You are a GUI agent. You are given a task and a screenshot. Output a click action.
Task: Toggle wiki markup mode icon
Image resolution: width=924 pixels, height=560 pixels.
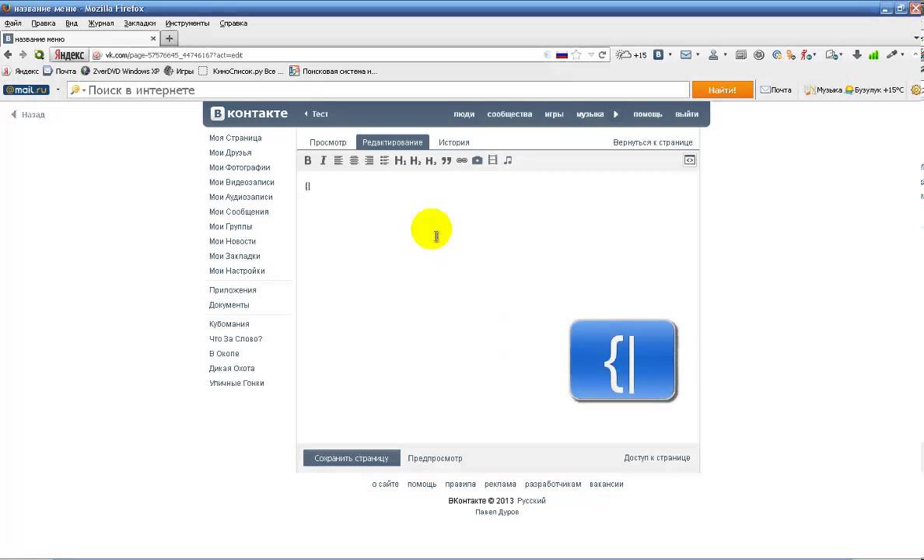tap(689, 160)
